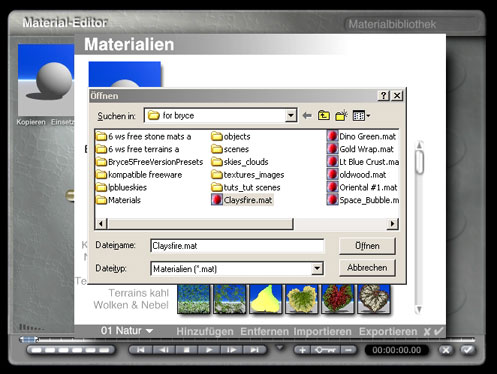Jump to the first frame
The width and height of the screenshot is (497, 374).
click(141, 350)
